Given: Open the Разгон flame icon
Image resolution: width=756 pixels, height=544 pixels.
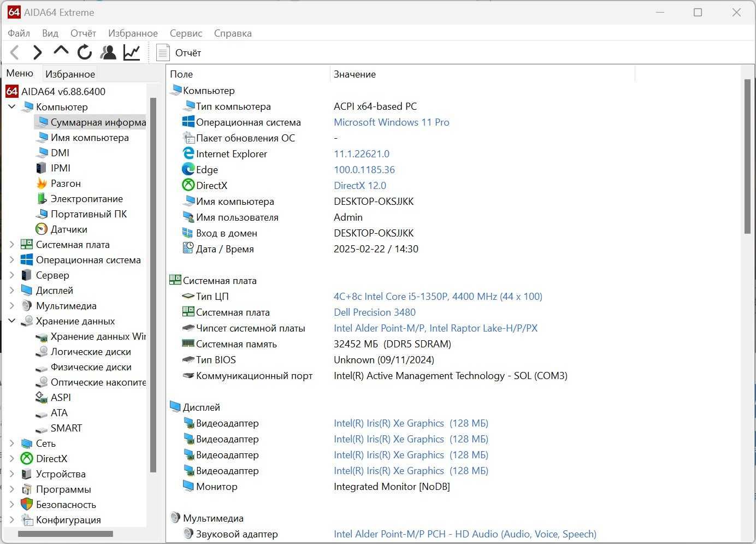Looking at the screenshot, I should point(42,184).
